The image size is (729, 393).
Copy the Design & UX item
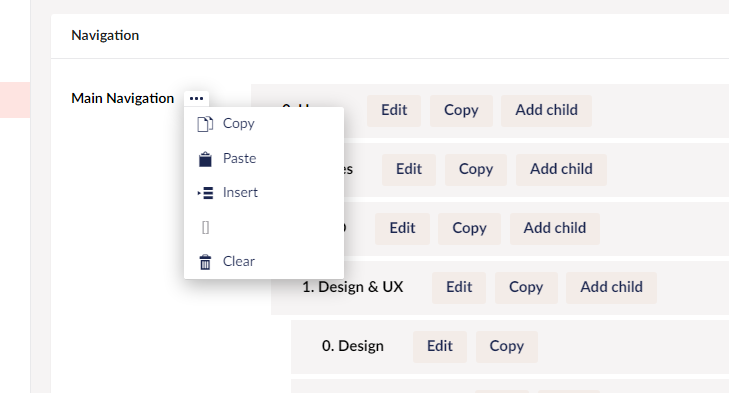coord(526,288)
